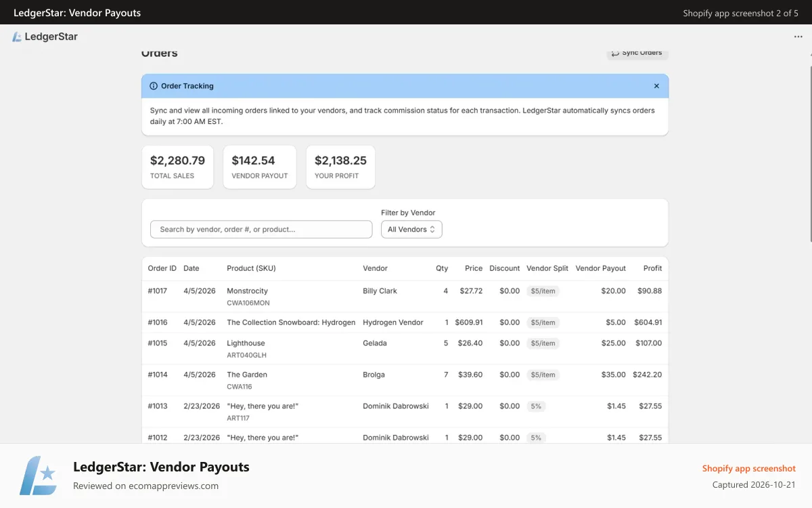Click the Order Tracking info icon

click(x=154, y=86)
